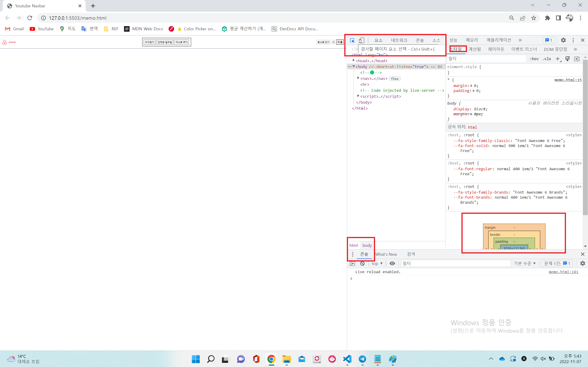Click the flex badge next to nav
Image resolution: width=588 pixels, height=367 pixels.
click(x=395, y=79)
